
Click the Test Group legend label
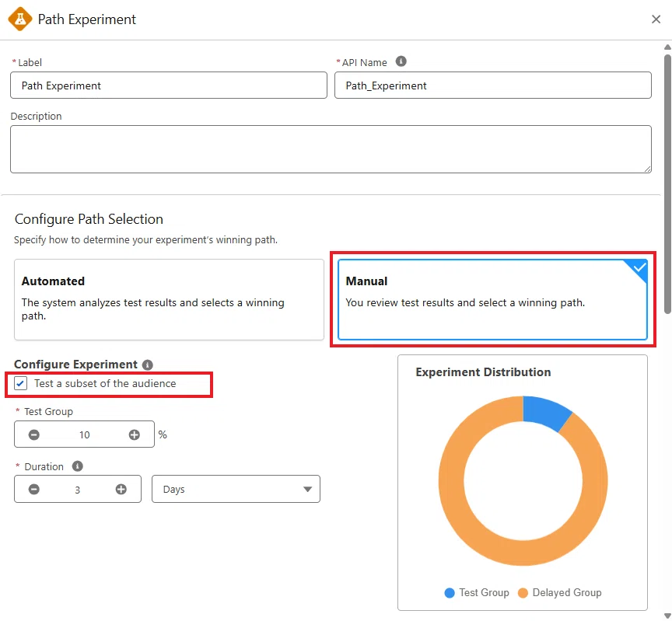[484, 592]
